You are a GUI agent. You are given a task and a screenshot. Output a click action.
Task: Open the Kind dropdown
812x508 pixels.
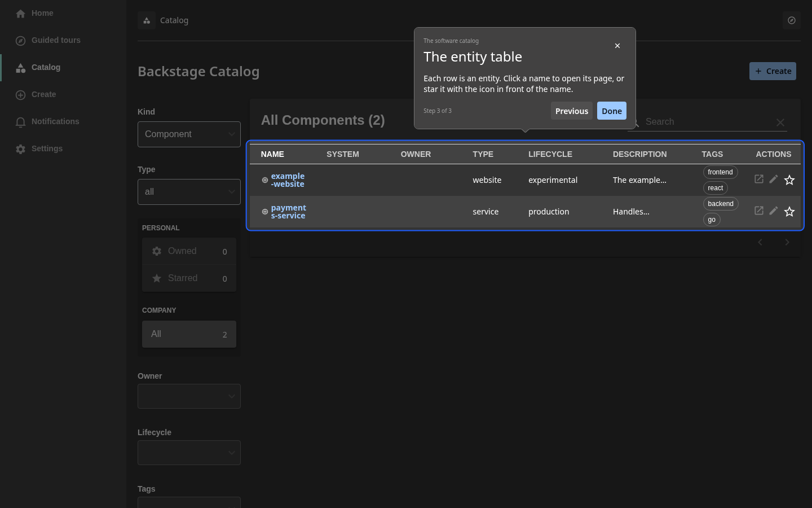tap(189, 134)
